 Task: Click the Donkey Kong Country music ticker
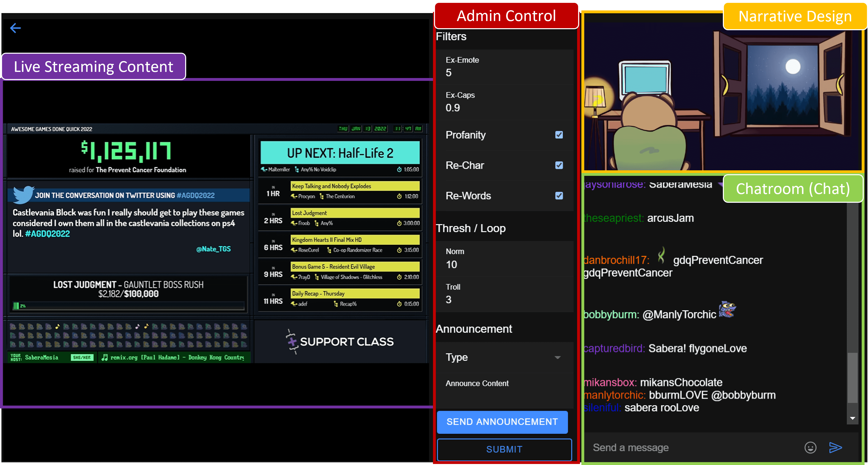coord(173,357)
